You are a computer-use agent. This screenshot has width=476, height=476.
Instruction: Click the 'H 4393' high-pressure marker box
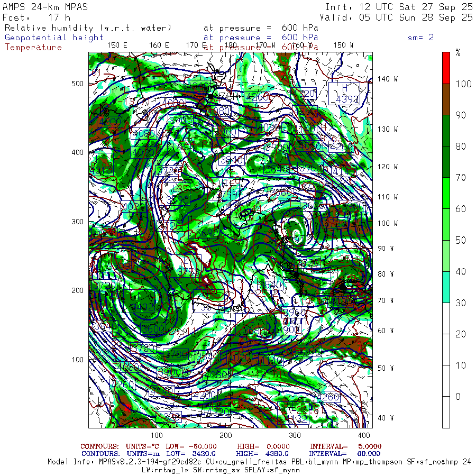point(344,94)
